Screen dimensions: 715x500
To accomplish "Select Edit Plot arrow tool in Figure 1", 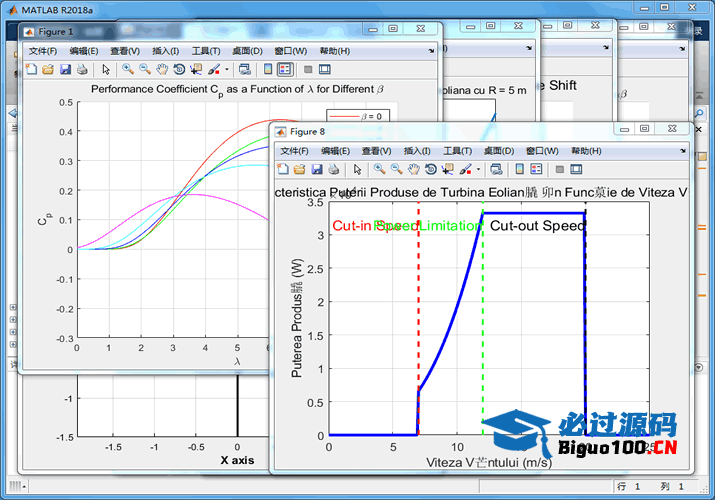I will 106,69.
